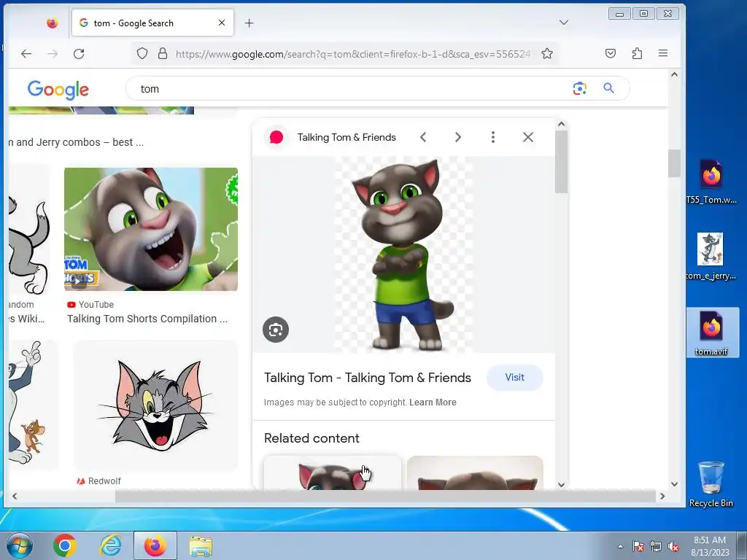Open the Save to Pocket icon
747x560 pixels.
611,53
